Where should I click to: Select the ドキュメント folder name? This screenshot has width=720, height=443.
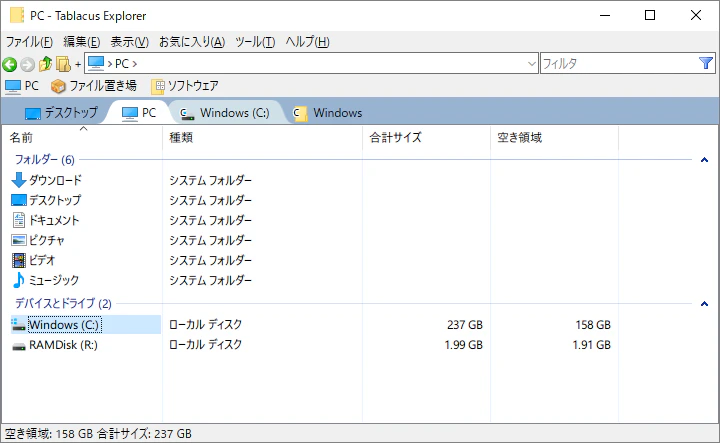coord(54,220)
